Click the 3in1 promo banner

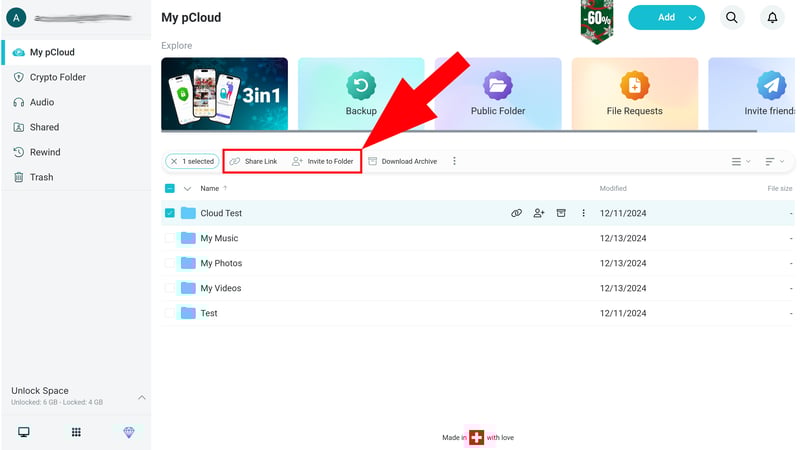pos(224,94)
